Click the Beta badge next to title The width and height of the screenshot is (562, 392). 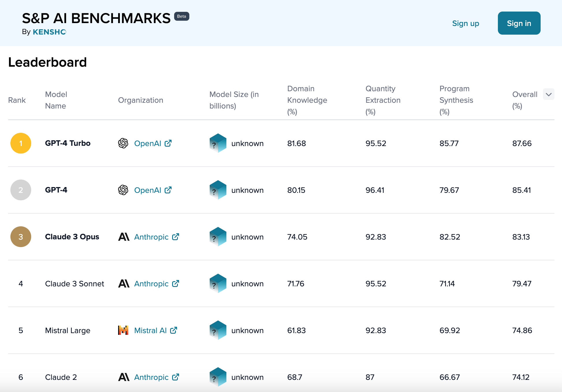click(x=182, y=16)
